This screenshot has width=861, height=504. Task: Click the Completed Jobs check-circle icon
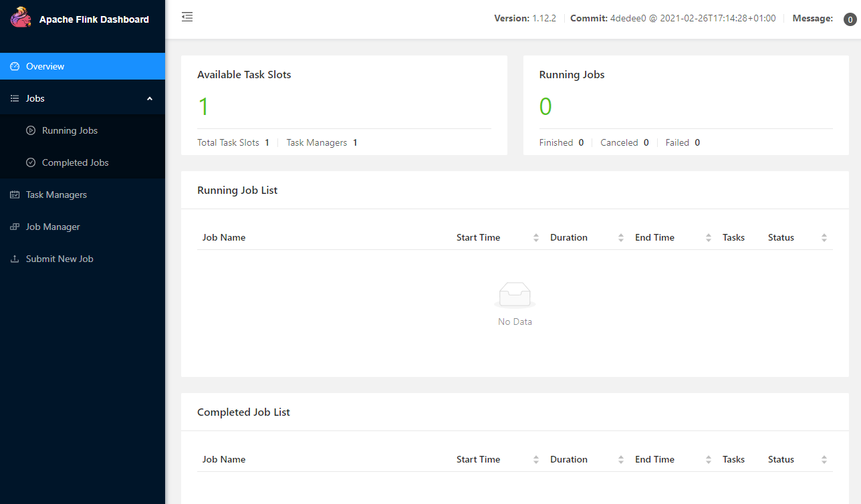pyautogui.click(x=31, y=162)
